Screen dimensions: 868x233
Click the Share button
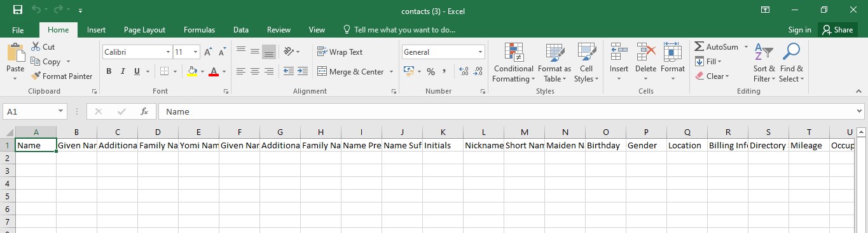[x=837, y=30]
